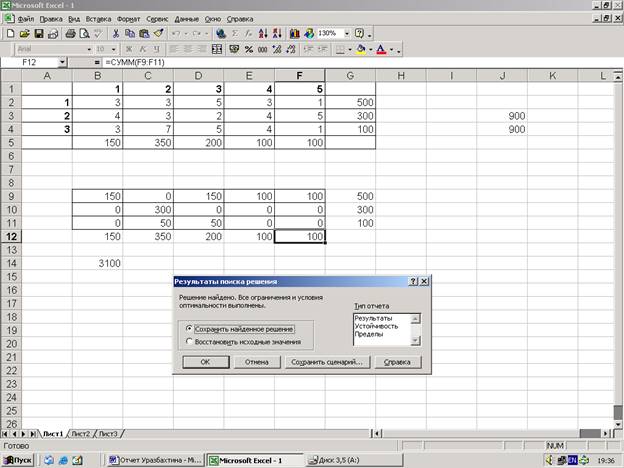
Task: Click the Print icon in toolbar
Action: point(70,33)
